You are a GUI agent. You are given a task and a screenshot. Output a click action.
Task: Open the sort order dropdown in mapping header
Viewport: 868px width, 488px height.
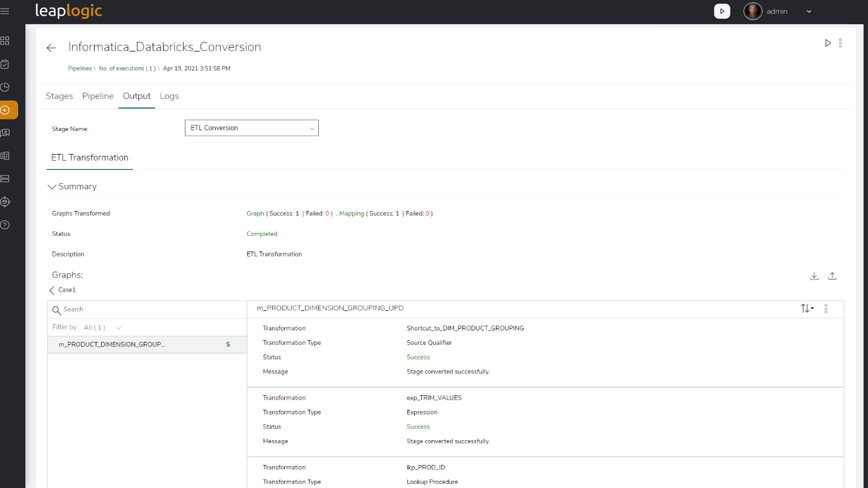click(807, 309)
